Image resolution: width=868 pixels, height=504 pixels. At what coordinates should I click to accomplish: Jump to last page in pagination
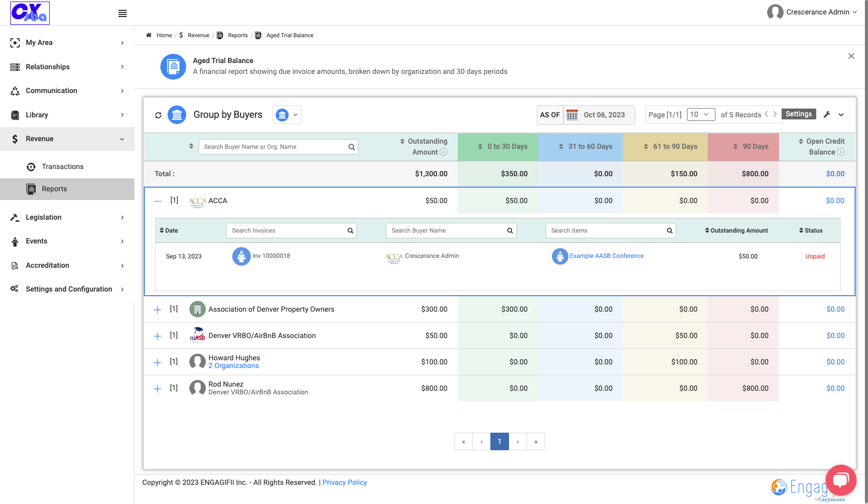pos(536,441)
